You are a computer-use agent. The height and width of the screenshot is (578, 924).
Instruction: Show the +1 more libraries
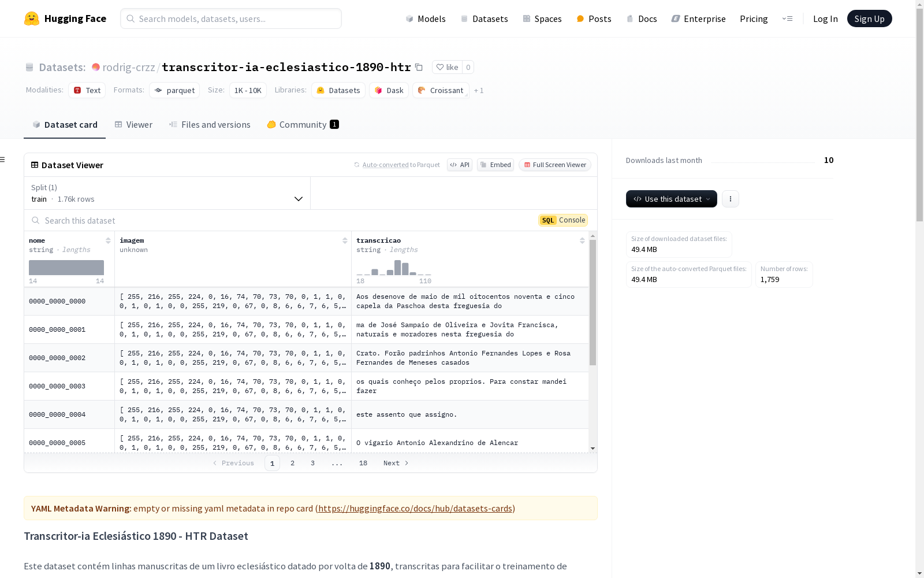[479, 90]
